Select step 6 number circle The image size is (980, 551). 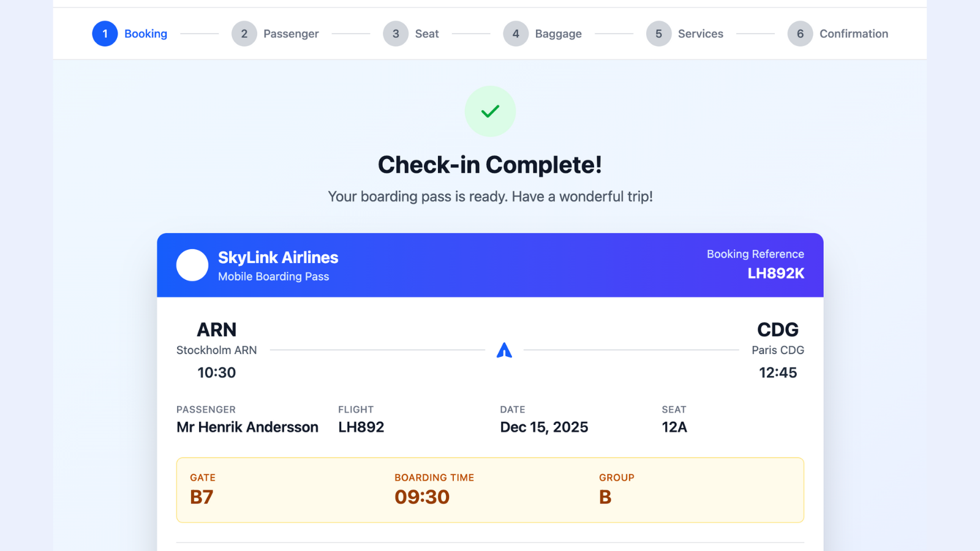point(800,34)
